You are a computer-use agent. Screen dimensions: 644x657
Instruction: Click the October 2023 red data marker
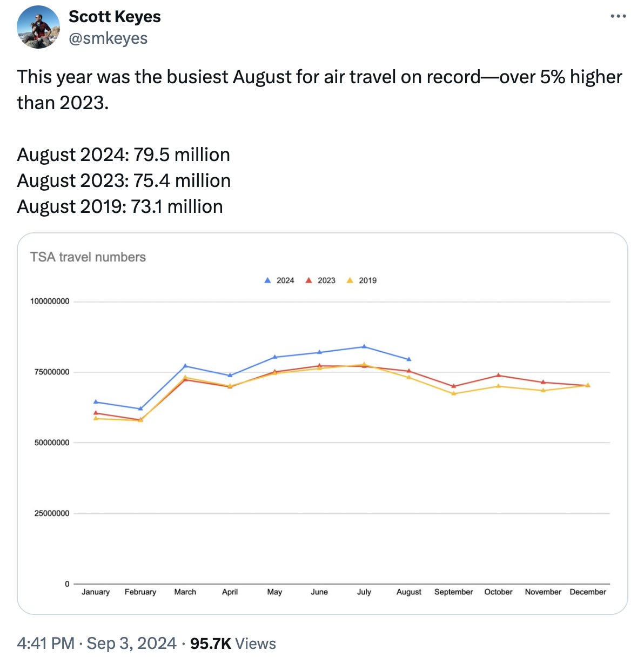click(x=498, y=375)
